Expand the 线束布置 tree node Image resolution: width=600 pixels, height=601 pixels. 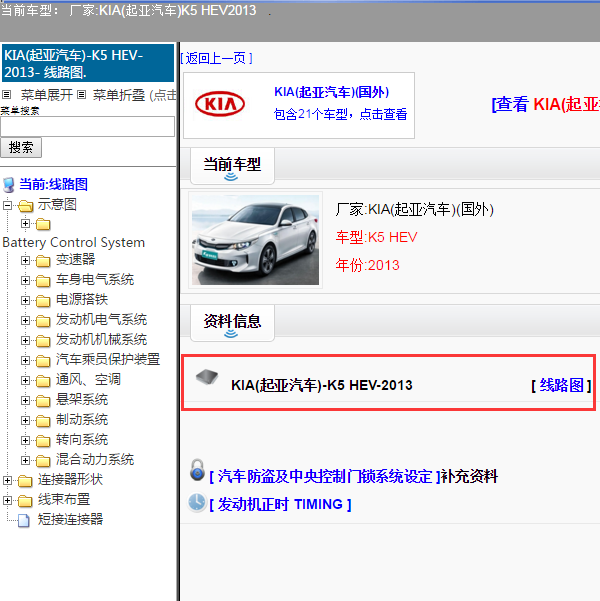point(7,500)
